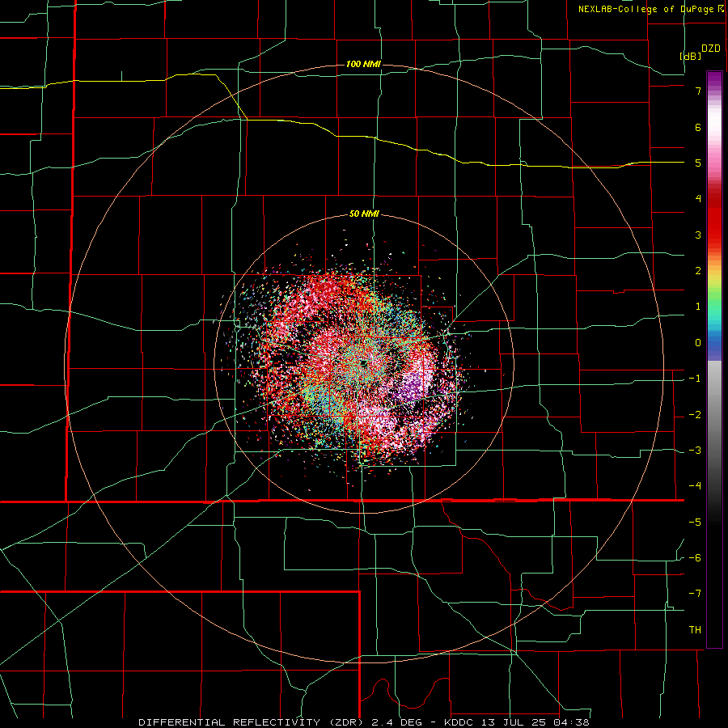Image resolution: width=728 pixels, height=728 pixels.
Task: Click the DZD product label above the color scale
Action: tap(711, 49)
